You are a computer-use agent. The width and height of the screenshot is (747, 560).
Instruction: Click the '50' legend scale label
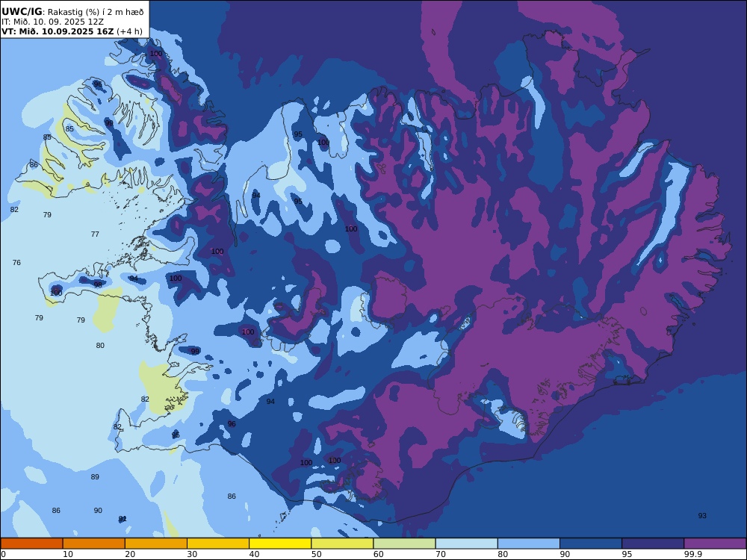(316, 554)
